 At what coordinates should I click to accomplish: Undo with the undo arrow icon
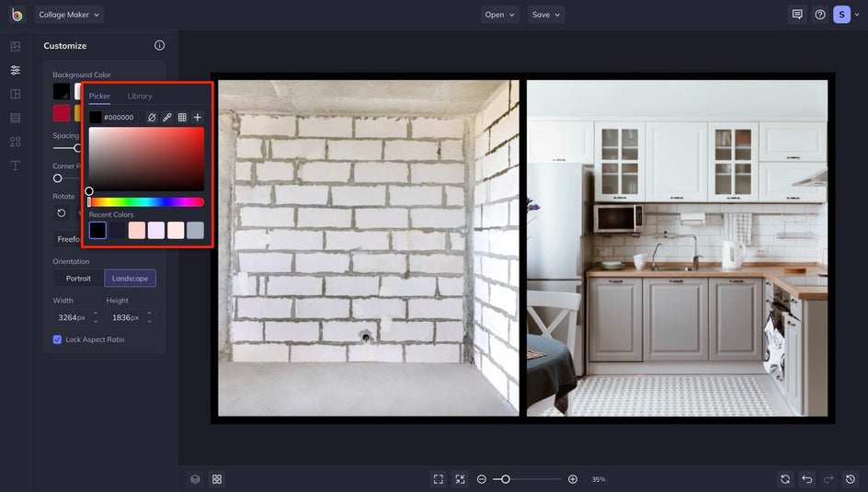click(807, 479)
